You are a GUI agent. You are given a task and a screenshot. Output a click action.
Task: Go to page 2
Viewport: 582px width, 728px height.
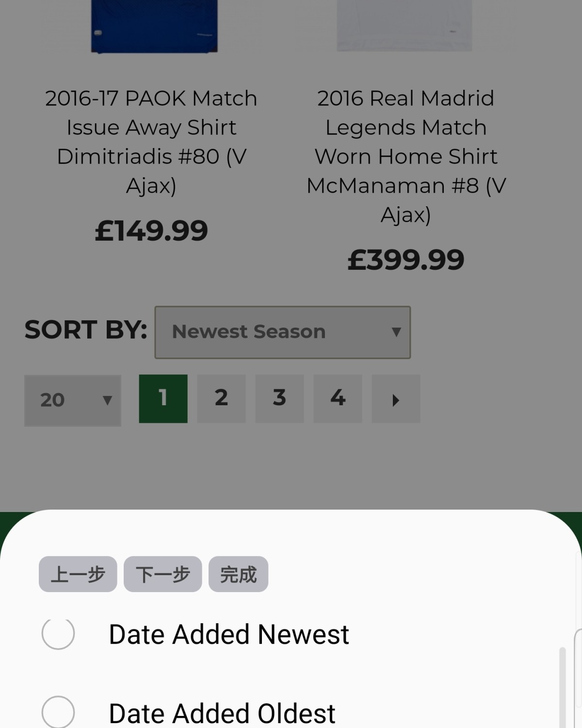click(221, 399)
